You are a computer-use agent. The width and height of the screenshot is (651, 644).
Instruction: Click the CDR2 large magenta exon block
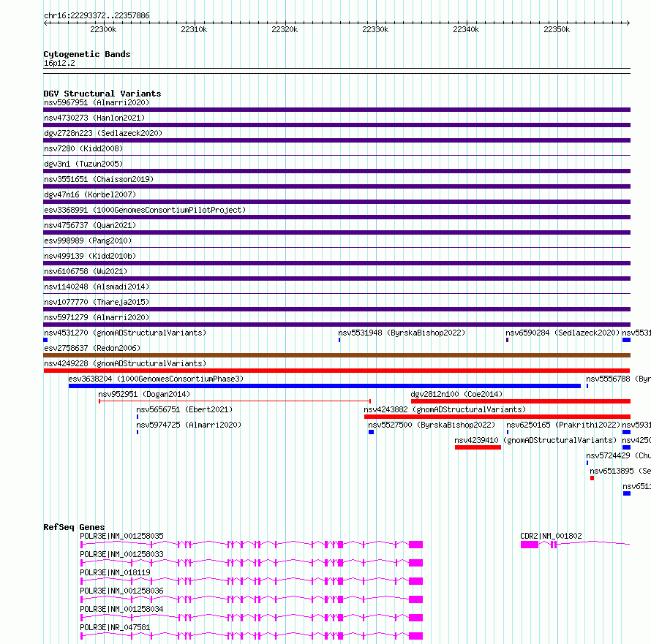[530, 545]
